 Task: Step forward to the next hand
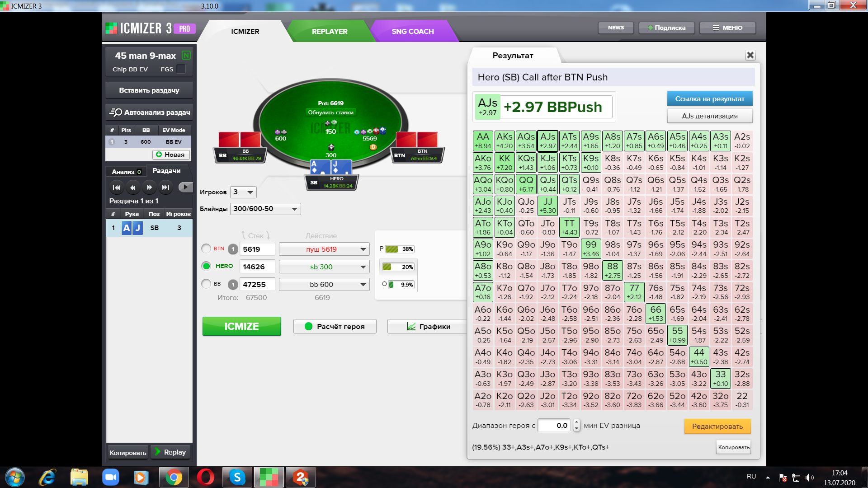tap(149, 187)
